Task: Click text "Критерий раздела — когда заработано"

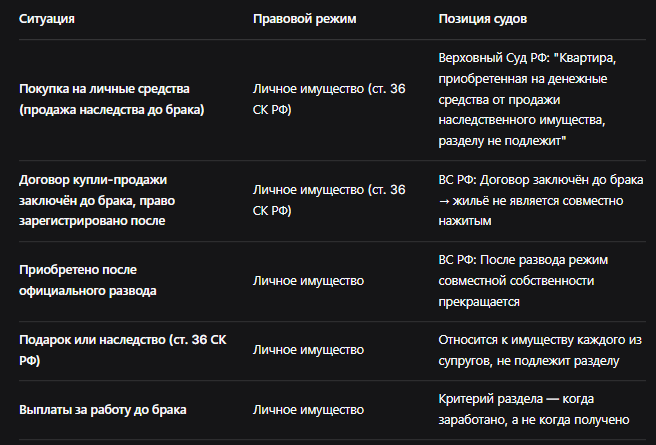Action: [516, 409]
